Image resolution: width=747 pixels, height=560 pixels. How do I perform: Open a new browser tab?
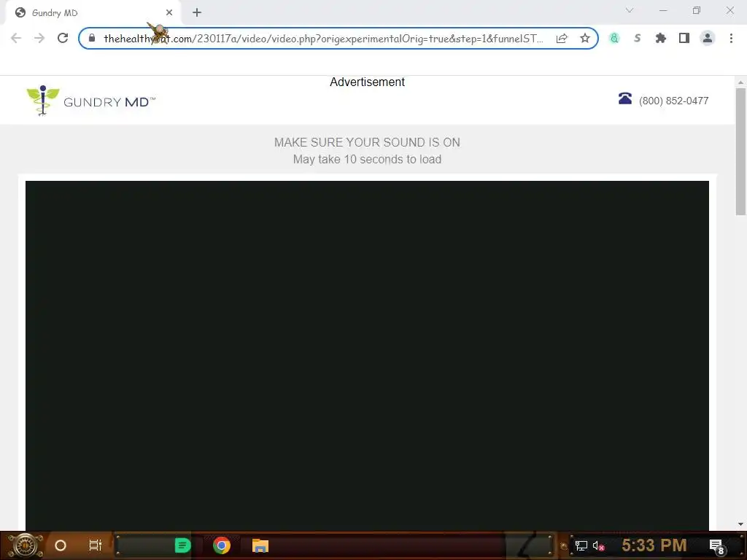point(197,13)
